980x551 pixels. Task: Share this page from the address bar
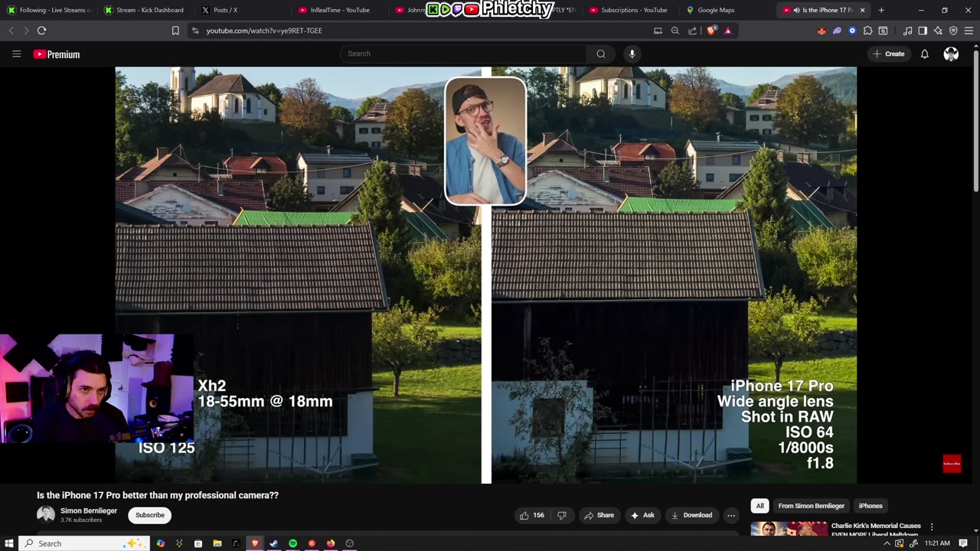693,31
